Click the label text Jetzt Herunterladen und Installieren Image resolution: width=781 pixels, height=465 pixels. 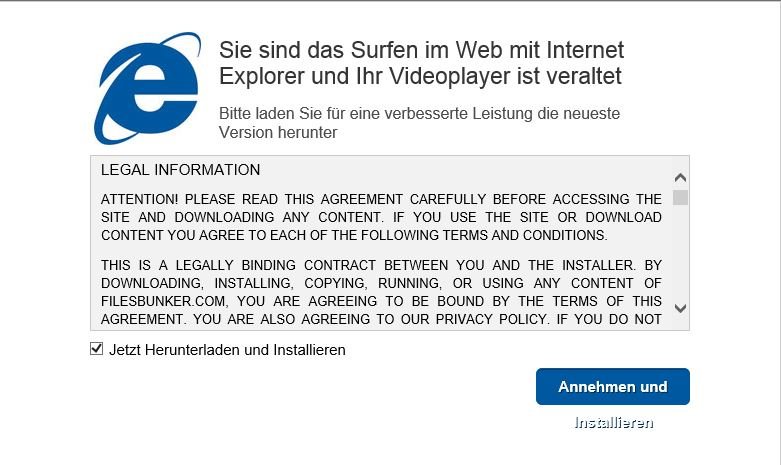(227, 350)
